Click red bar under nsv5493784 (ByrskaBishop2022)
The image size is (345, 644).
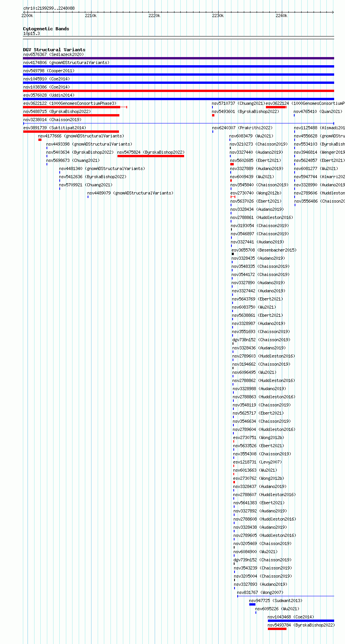point(277,629)
